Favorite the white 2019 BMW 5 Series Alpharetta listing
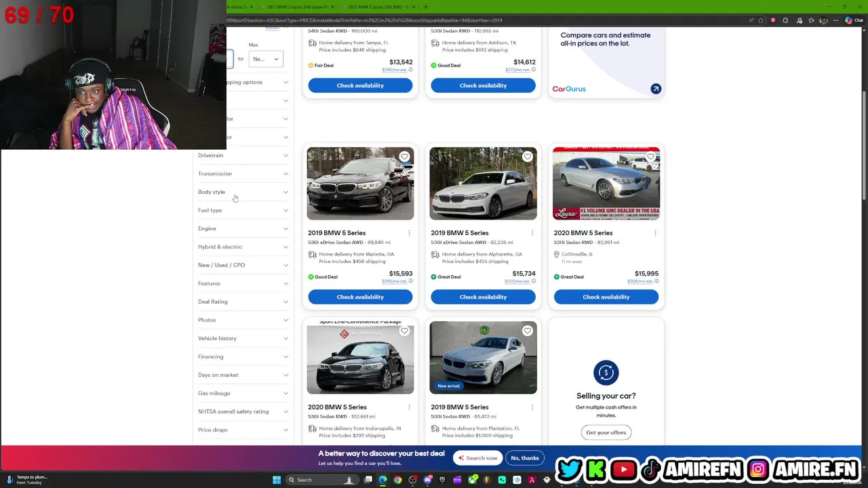Screen dimensions: 868x488 pyautogui.click(x=528, y=157)
